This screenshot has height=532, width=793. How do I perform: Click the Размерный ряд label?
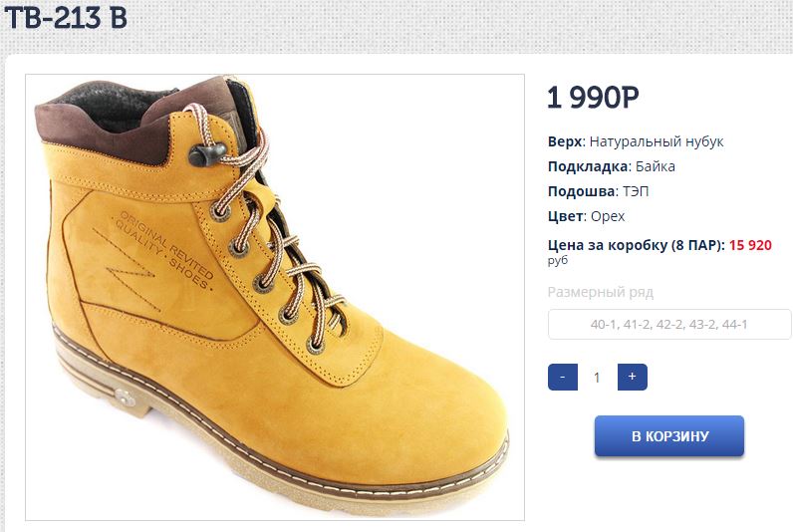[601, 292]
